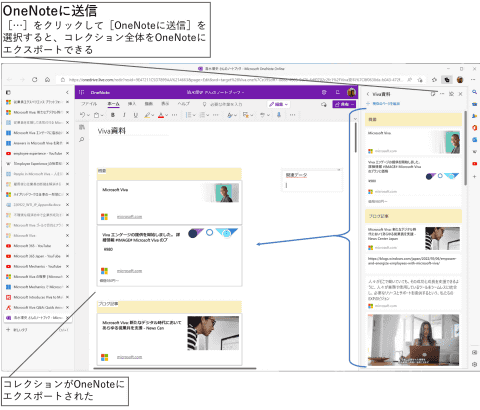480x410 pixels.
Task: Open a new tab from vertical tabs
Action: coord(38,330)
